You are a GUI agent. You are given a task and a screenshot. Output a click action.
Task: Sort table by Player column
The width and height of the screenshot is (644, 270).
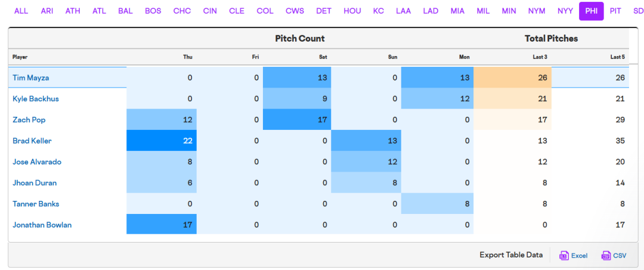[20, 57]
